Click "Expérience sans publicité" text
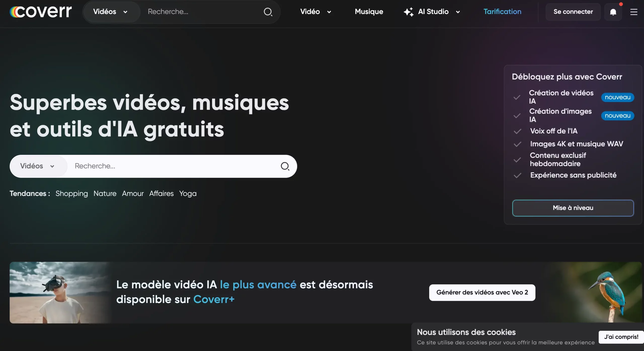This screenshot has width=644, height=351. click(573, 175)
